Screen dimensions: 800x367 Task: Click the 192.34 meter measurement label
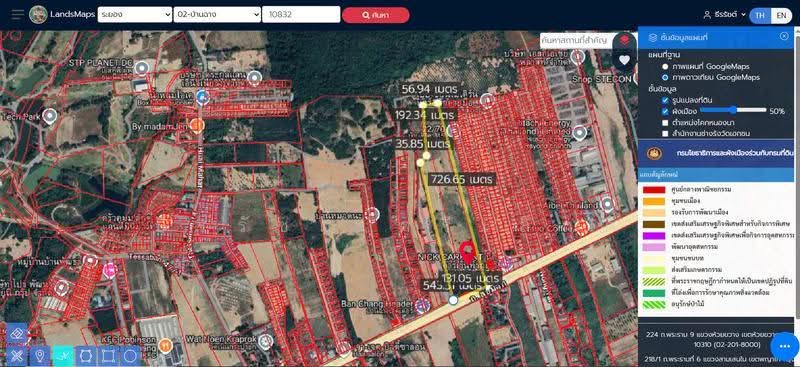424,115
